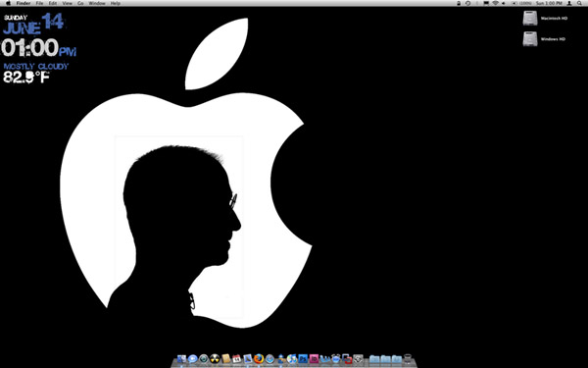Open Finder from the dock
This screenshot has height=368, width=588.
tap(181, 358)
